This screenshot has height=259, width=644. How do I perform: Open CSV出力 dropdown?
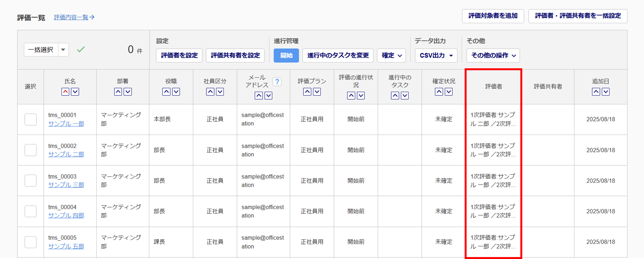point(436,55)
